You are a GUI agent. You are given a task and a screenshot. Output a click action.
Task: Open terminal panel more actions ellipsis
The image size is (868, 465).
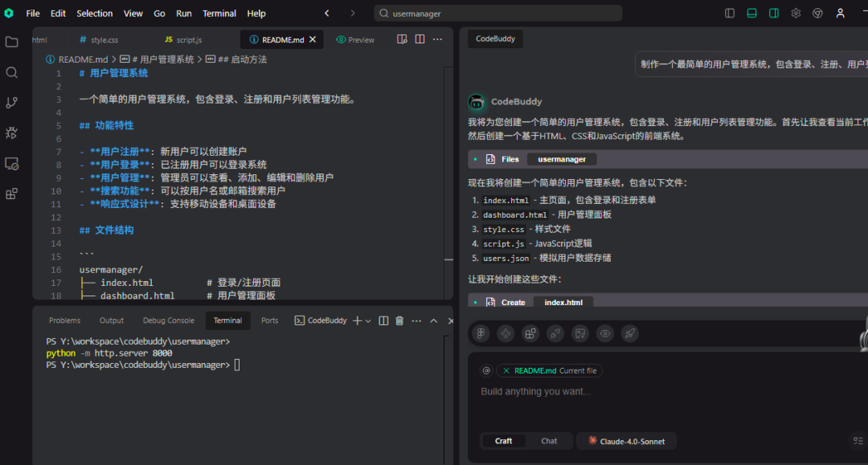416,320
